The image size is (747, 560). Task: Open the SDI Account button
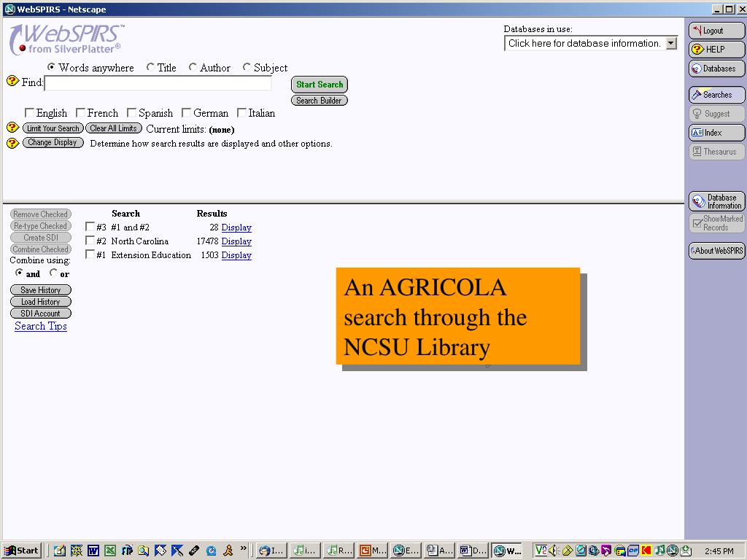pyautogui.click(x=41, y=314)
